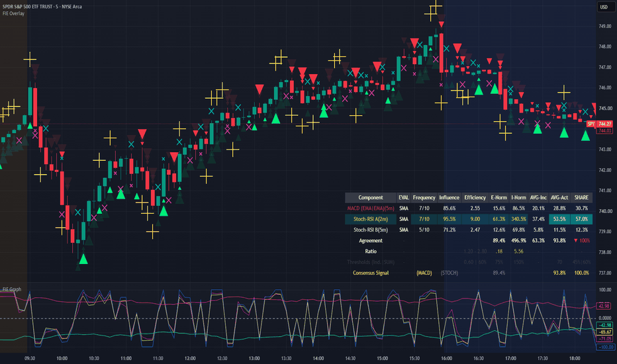Image resolution: width=617 pixels, height=364 pixels.
Task: Click the SHARE column header
Action: (x=581, y=197)
